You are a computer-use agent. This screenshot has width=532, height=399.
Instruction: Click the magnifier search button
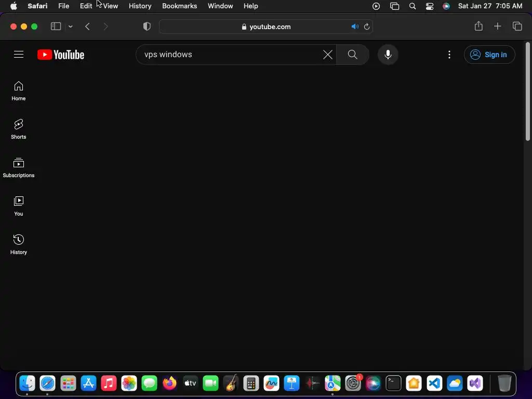pyautogui.click(x=353, y=54)
